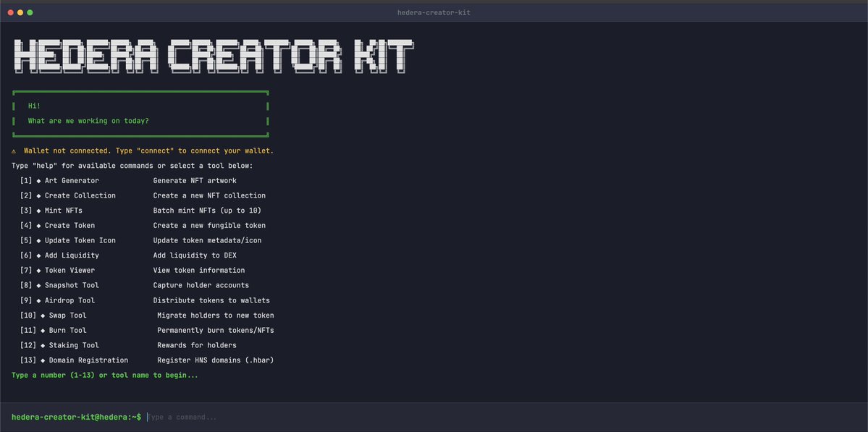
Task: Click 'Batch mint NFTs (up to 10)' text
Action: [207, 210]
